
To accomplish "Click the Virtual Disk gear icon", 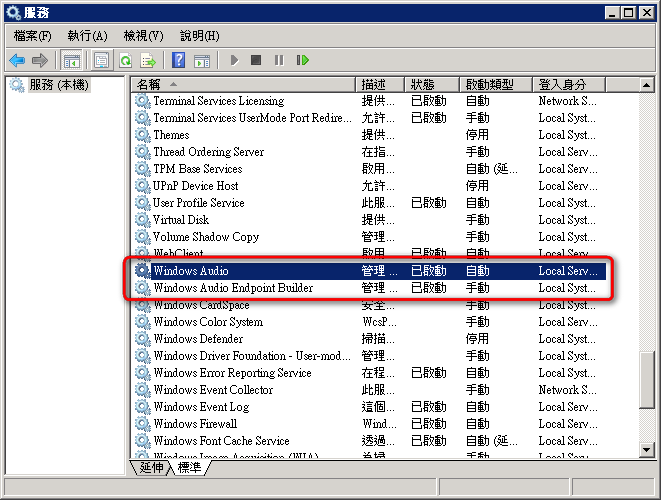I will point(142,220).
